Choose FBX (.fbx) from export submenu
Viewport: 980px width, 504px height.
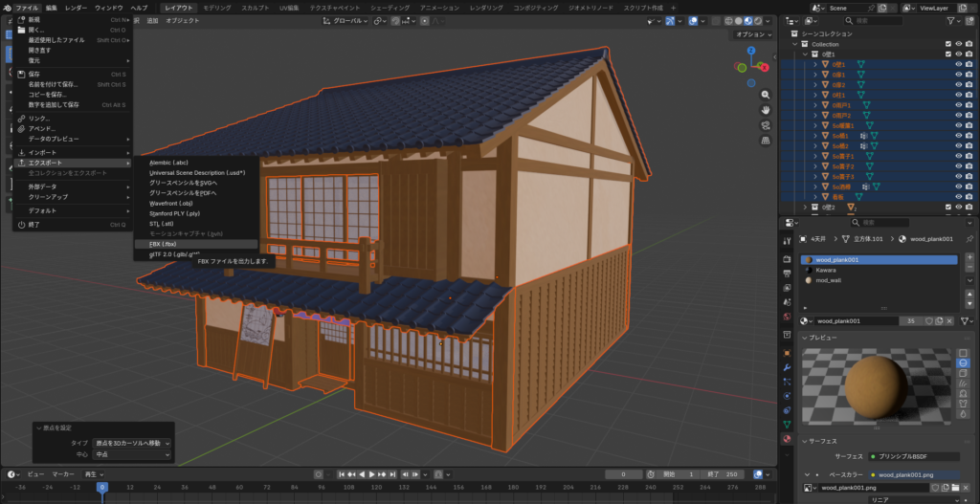click(163, 244)
